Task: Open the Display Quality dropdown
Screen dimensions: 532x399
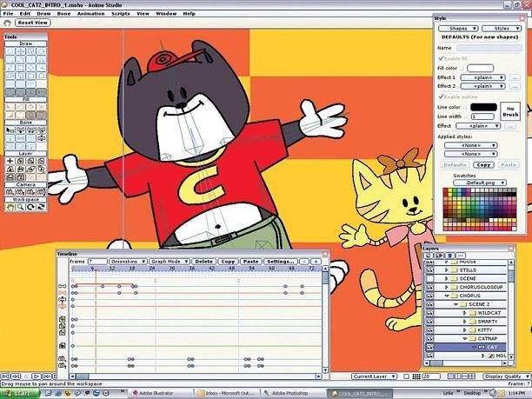Action: (x=507, y=376)
